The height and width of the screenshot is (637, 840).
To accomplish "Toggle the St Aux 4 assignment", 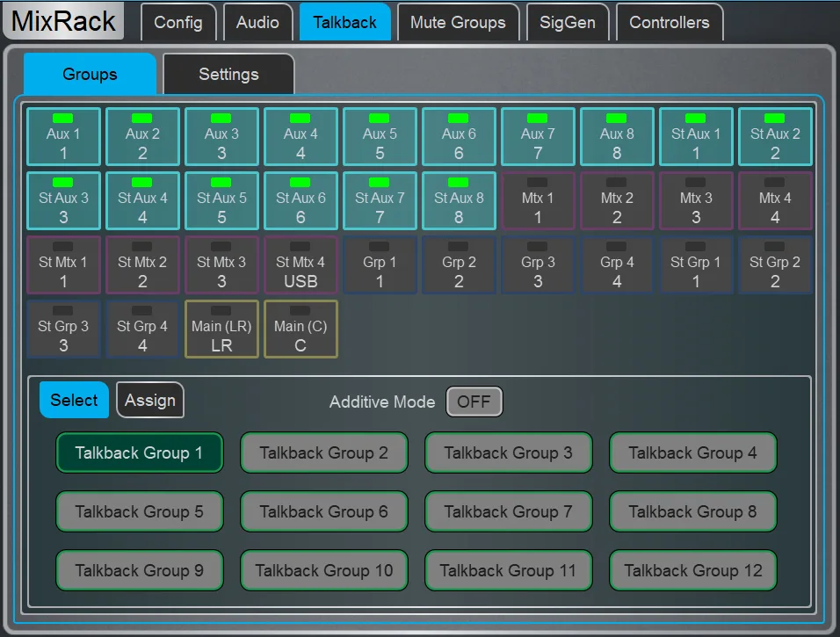I will tap(142, 201).
